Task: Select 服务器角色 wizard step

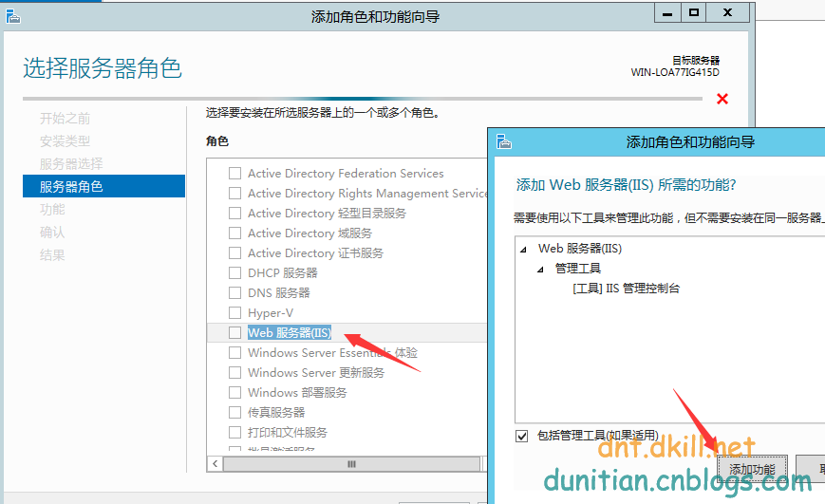Action: click(x=103, y=186)
